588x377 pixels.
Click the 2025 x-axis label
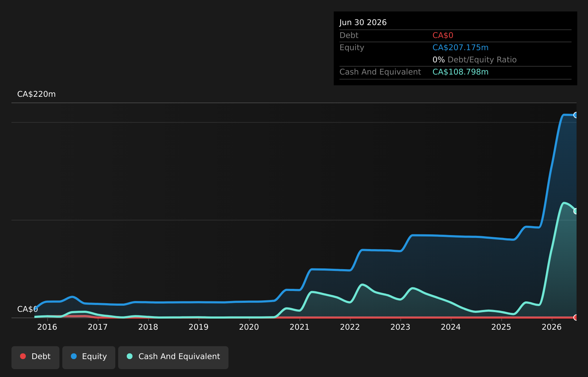[501, 327]
